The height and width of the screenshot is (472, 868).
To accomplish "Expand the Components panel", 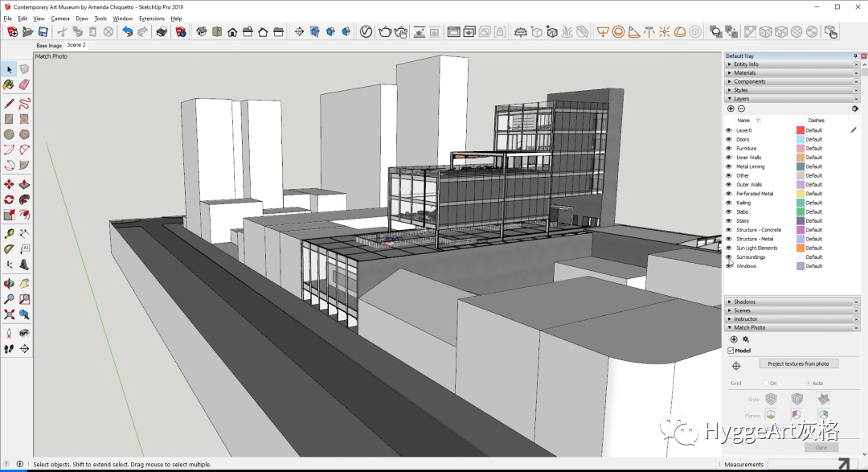I will click(x=792, y=81).
